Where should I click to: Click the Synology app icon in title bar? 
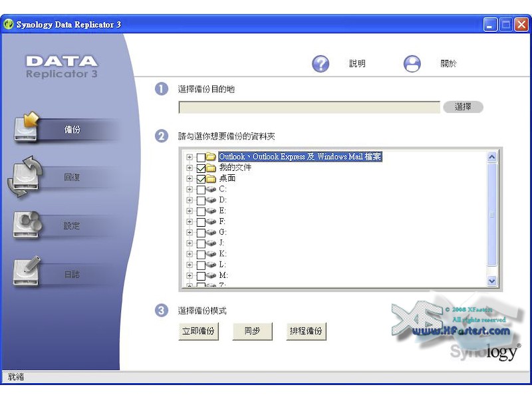point(9,25)
